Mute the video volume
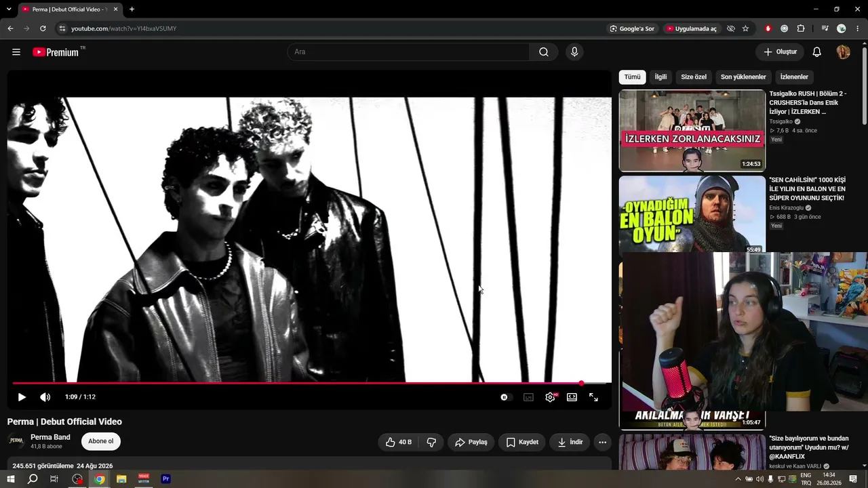This screenshot has height=488, width=868. [x=45, y=397]
